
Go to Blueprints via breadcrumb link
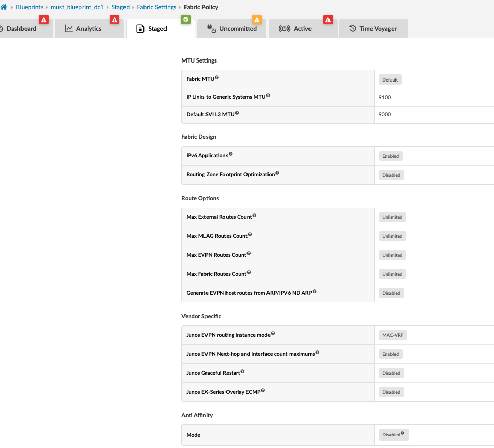pyautogui.click(x=30, y=7)
